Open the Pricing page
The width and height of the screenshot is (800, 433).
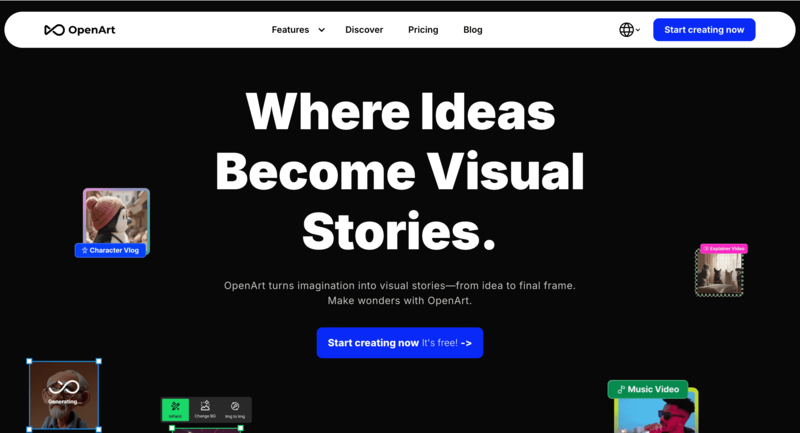point(423,30)
